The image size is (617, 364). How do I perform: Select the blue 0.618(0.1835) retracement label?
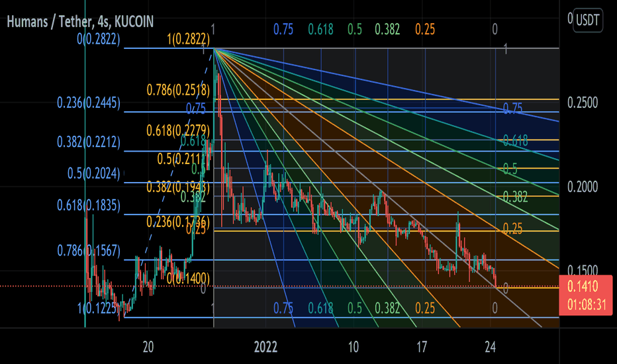[89, 205]
